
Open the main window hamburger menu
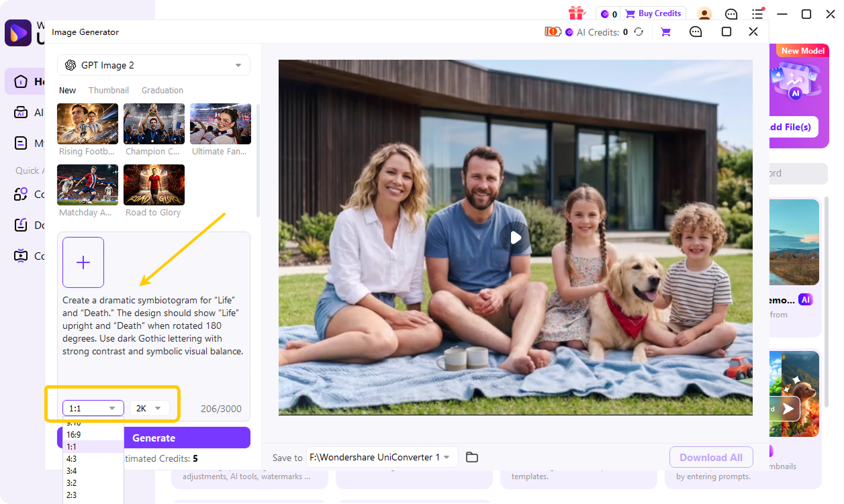pos(758,14)
